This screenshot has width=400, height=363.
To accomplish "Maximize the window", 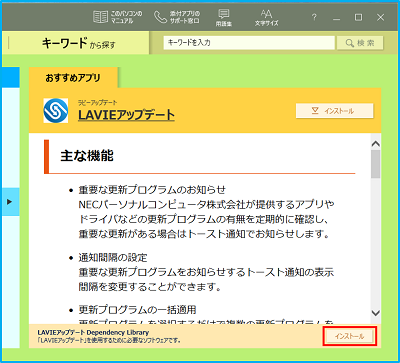I will click(x=358, y=18).
